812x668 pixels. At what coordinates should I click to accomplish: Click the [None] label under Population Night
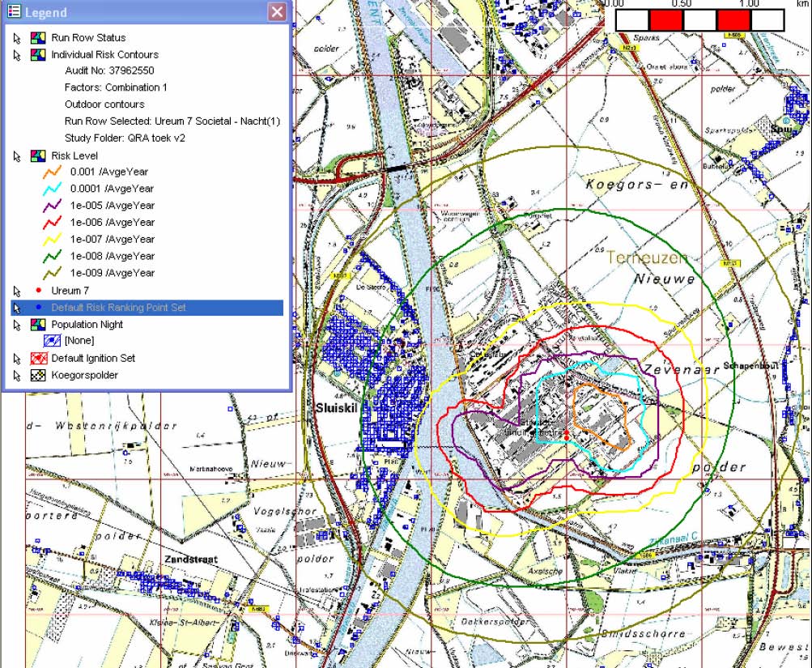79,341
